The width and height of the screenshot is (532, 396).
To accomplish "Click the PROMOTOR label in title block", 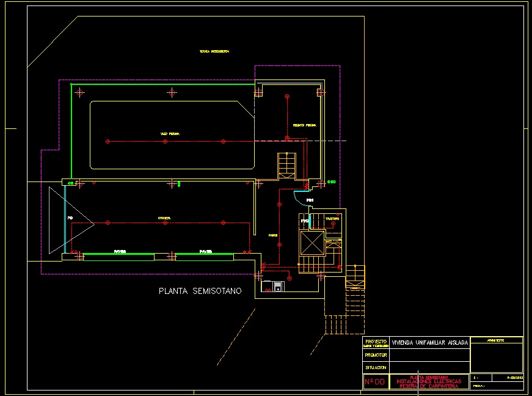I will [376, 355].
